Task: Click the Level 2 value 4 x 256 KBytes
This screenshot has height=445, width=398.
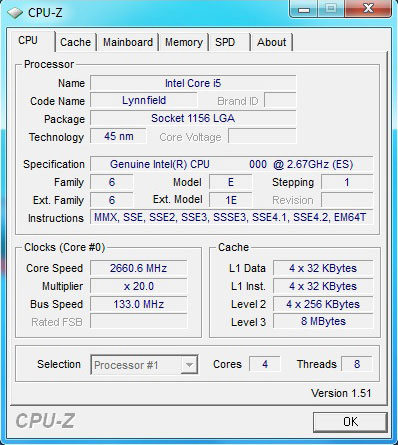Action: pyautogui.click(x=323, y=304)
